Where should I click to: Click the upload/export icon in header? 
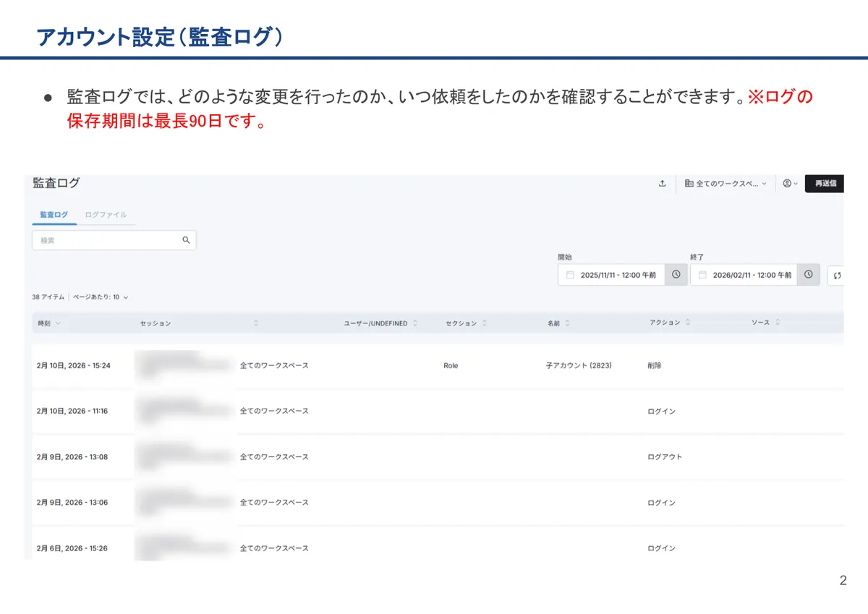pyautogui.click(x=662, y=184)
